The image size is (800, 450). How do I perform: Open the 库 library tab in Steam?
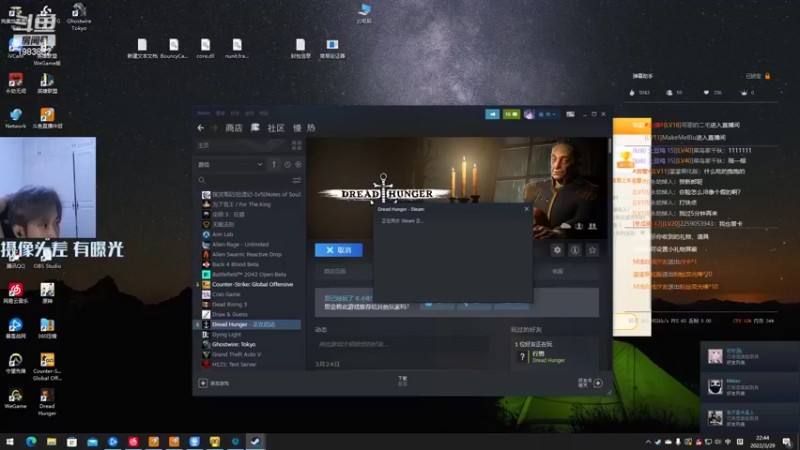pyautogui.click(x=255, y=128)
